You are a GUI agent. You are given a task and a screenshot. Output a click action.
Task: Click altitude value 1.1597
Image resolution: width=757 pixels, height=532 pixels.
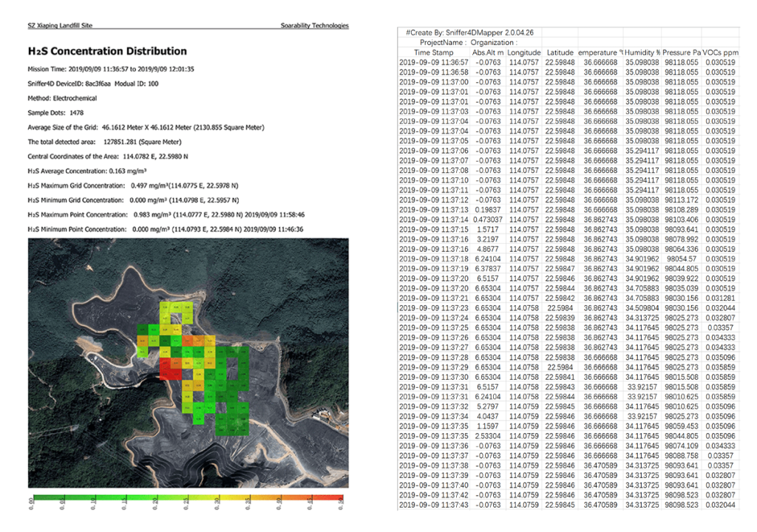[488, 426]
